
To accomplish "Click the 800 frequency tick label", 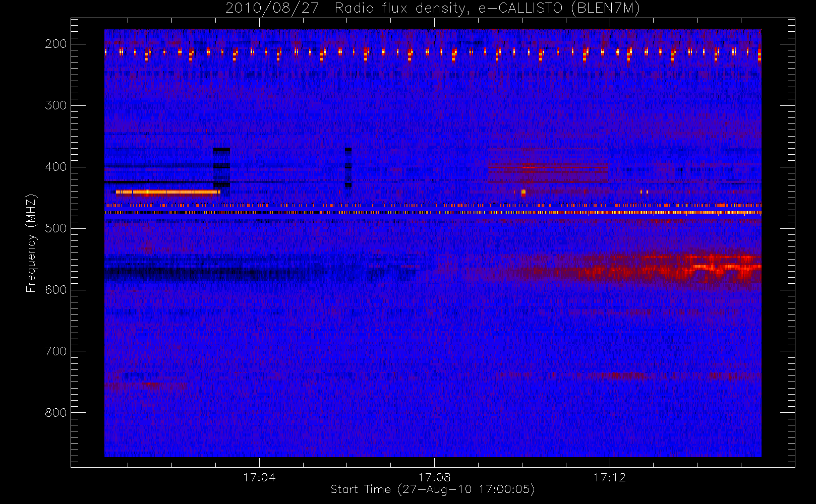I will click(x=56, y=413).
